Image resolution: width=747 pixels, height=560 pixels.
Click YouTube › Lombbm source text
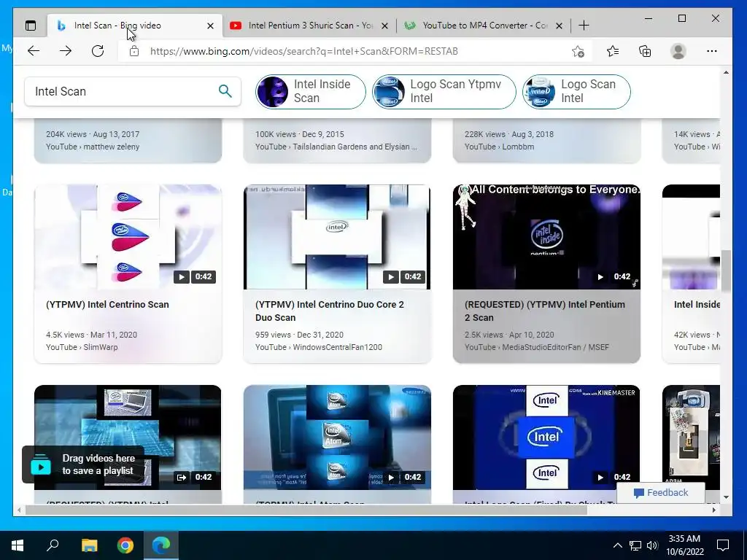click(x=499, y=147)
